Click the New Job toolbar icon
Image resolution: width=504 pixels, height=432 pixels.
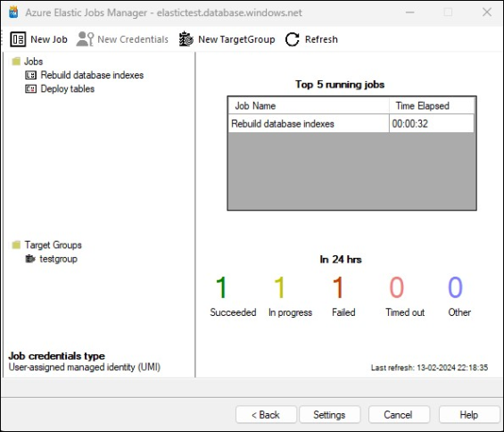18,39
